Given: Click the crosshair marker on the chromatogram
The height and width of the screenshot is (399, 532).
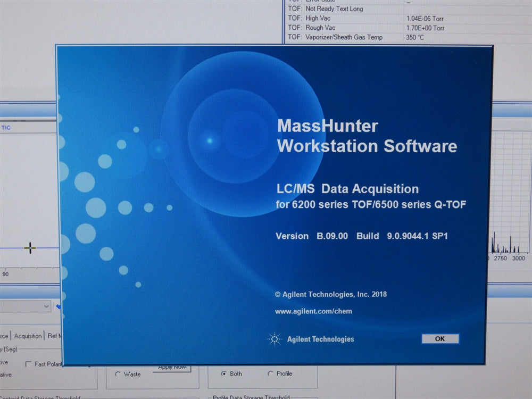Looking at the screenshot, I should pos(30,248).
